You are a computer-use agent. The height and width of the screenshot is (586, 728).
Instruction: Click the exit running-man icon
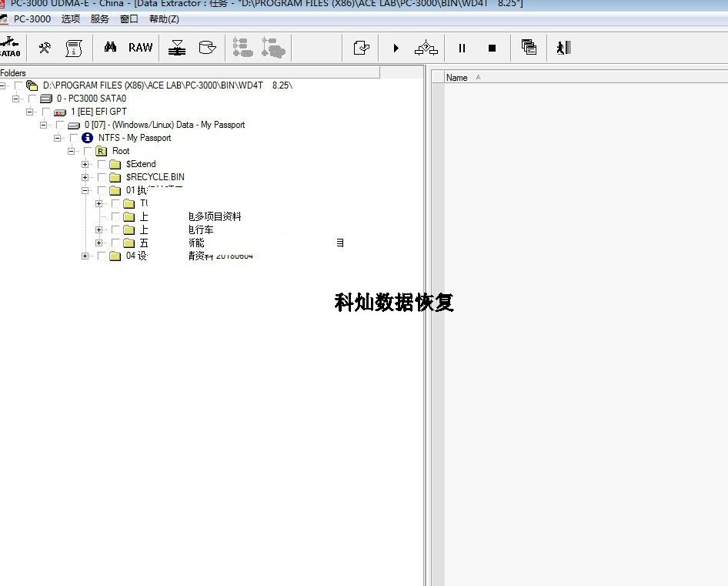[x=563, y=48]
